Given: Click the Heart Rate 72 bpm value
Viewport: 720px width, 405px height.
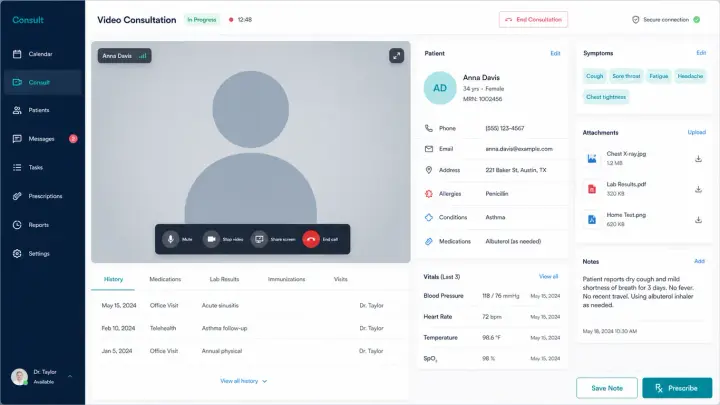Looking at the screenshot, I should tap(491, 317).
